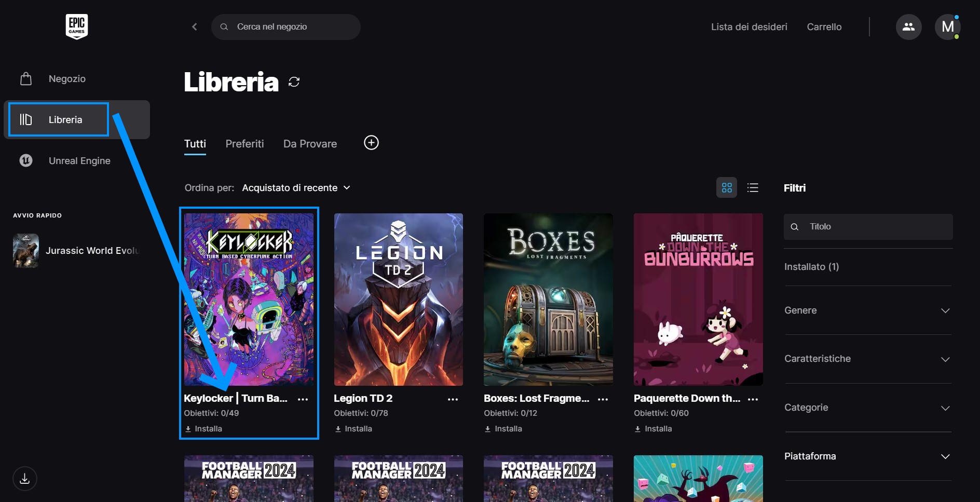980x502 pixels.
Task: Click the Legion TD 2 title text
Action: point(363,398)
